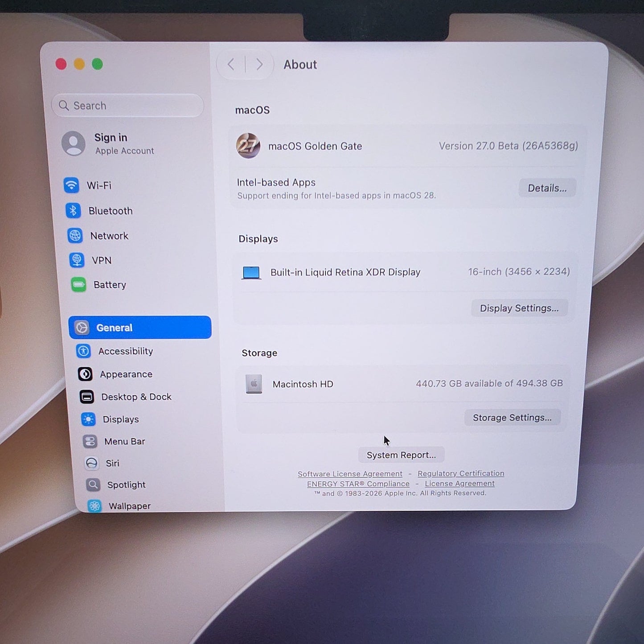Click the Spotlight magnifier icon
Image resolution: width=644 pixels, height=644 pixels.
click(93, 484)
